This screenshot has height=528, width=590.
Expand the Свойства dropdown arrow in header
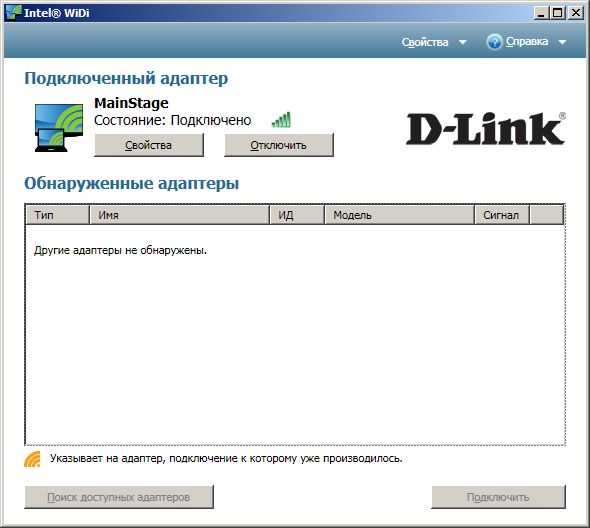point(463,42)
